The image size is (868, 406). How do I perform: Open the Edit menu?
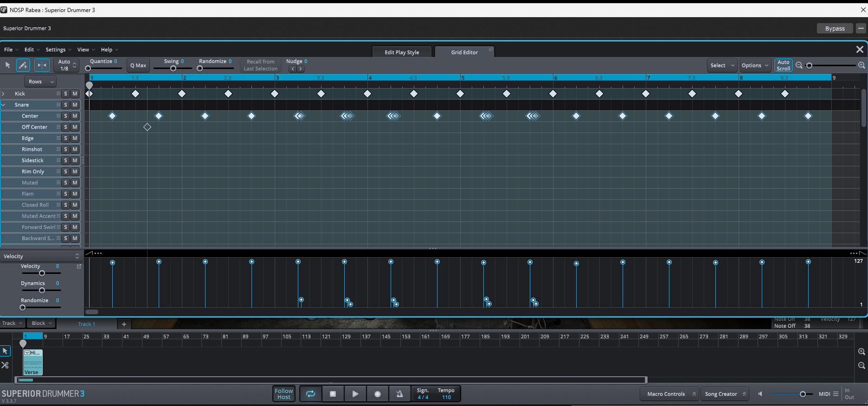[32, 50]
